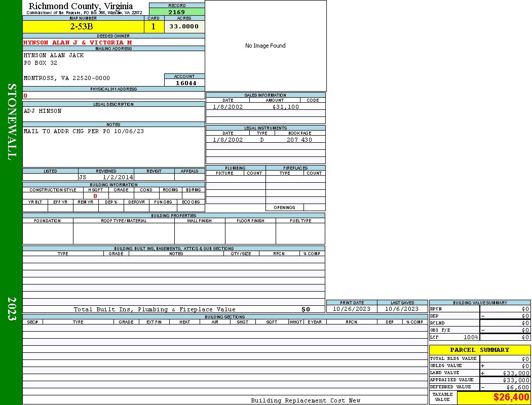This screenshot has height=405, width=532.
Task: Click the last saved date 10/6/2023
Action: coord(402,309)
